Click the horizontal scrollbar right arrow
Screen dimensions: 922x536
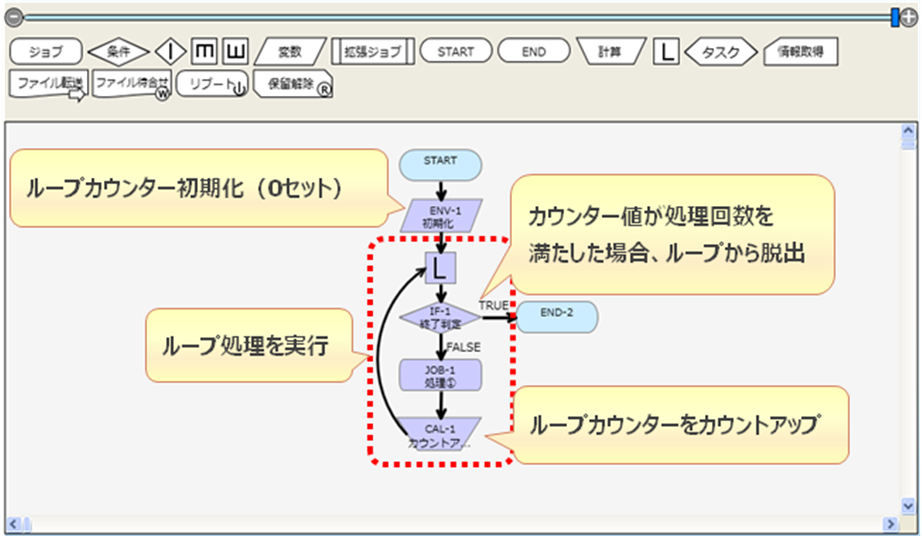click(x=890, y=524)
